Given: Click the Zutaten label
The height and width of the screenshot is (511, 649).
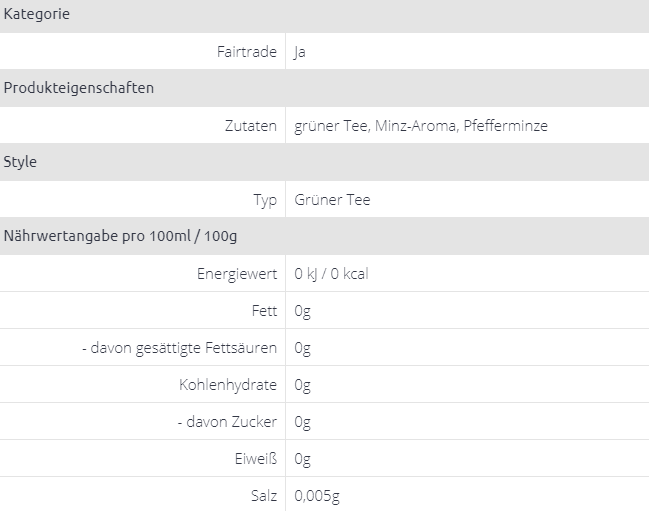Looking at the screenshot, I should [251, 126].
